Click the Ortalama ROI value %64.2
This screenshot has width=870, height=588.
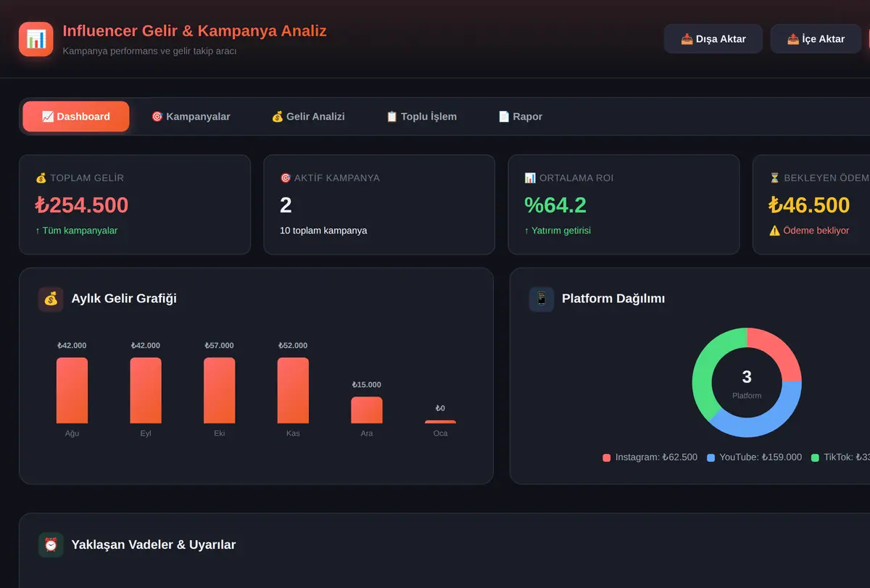click(555, 205)
